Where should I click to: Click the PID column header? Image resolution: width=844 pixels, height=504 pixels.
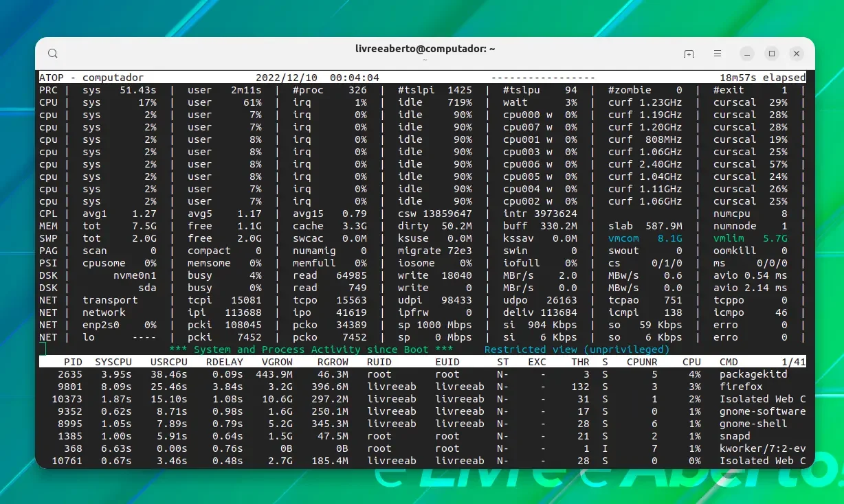[73, 362]
